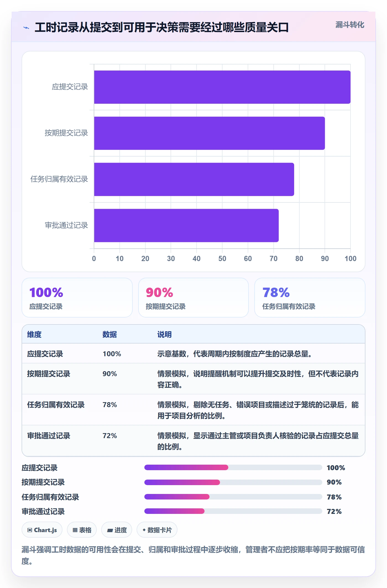Screen dimensions: 387x588
Task: Click the 应提交记录 bar in chart
Action: (x=222, y=87)
